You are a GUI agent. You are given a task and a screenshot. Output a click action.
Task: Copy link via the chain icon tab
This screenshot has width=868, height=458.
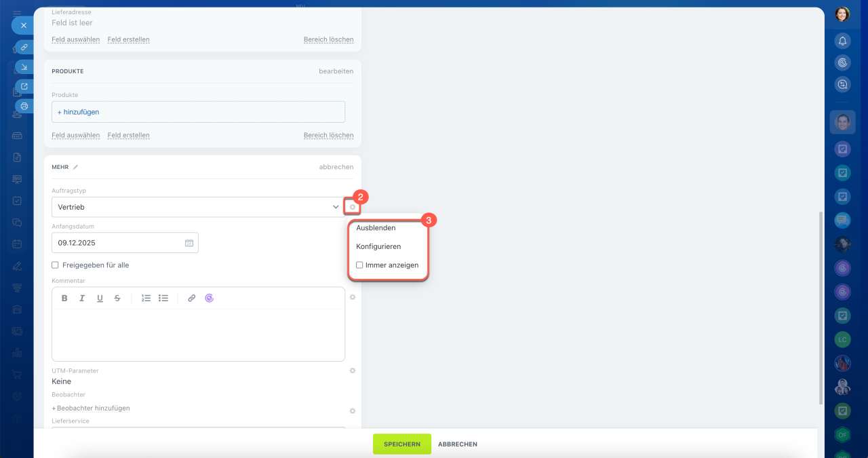24,47
